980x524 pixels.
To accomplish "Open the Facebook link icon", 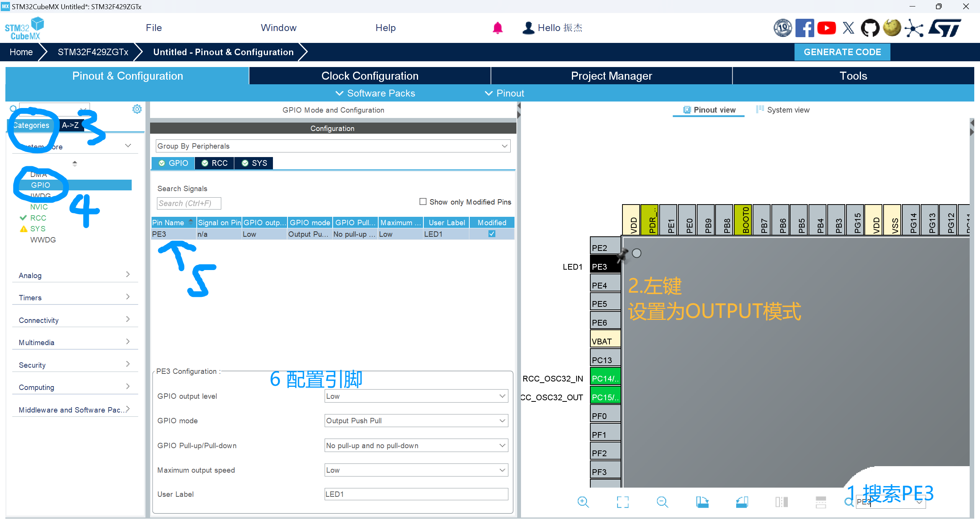I will pyautogui.click(x=804, y=28).
